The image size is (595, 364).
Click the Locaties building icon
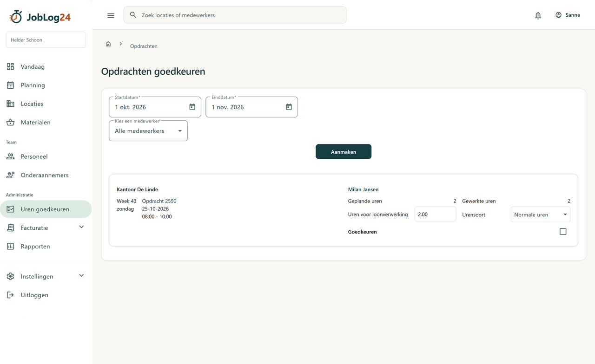click(10, 104)
